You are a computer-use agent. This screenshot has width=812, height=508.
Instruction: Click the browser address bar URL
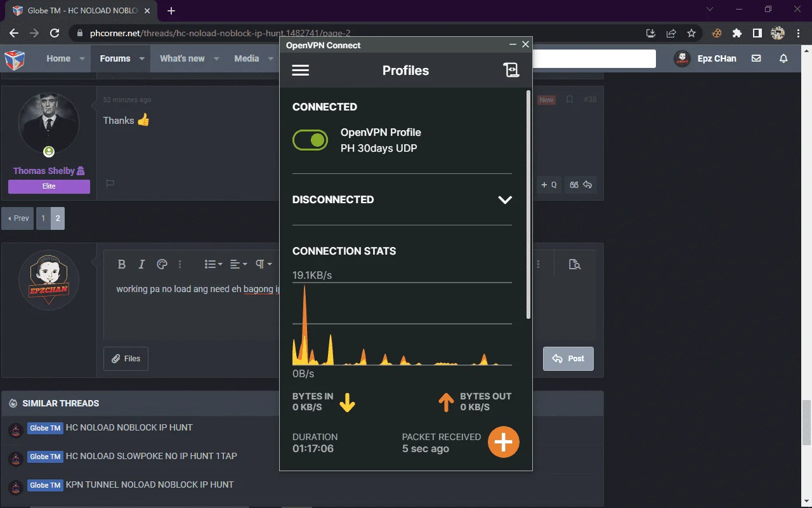(x=220, y=33)
